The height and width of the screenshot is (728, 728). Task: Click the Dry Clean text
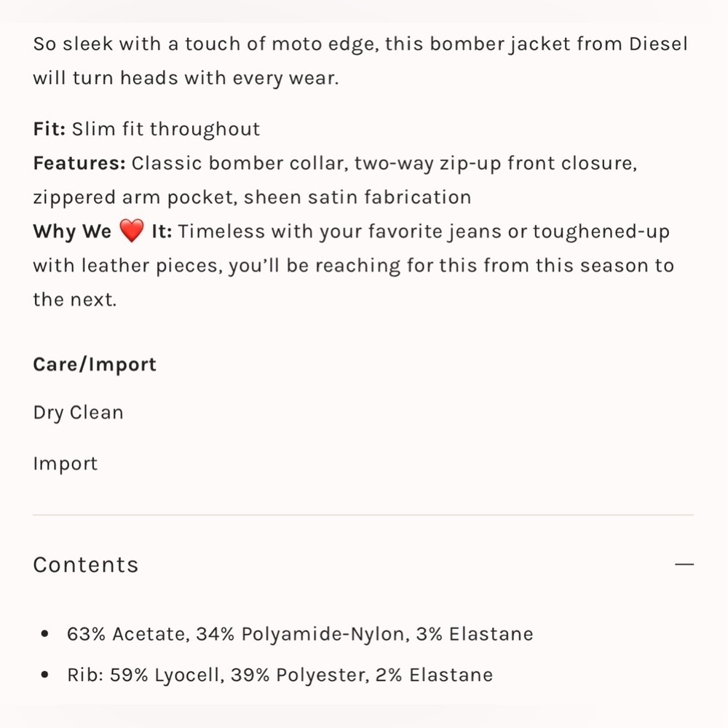(x=78, y=413)
